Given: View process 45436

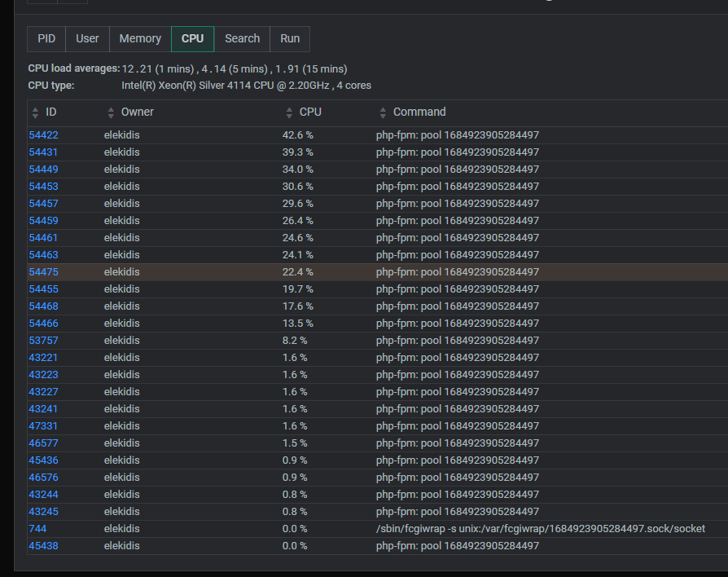Looking at the screenshot, I should (x=44, y=460).
